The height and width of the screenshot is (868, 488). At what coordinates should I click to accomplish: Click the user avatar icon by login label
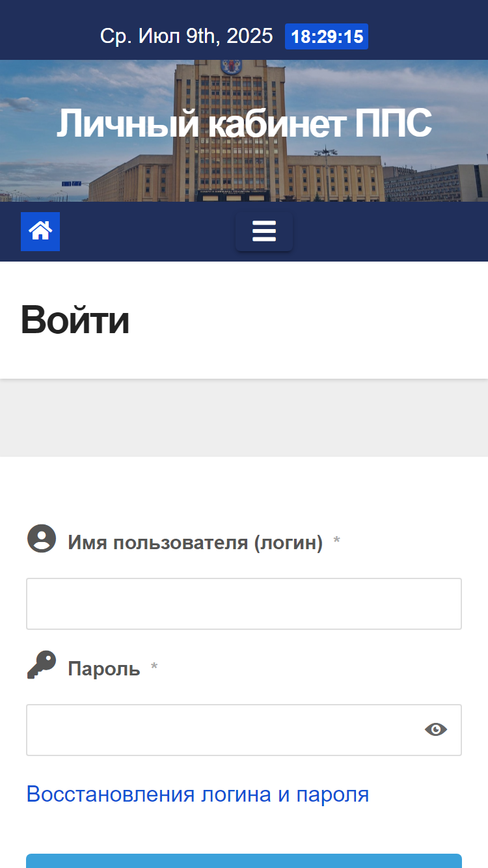pyautogui.click(x=42, y=539)
